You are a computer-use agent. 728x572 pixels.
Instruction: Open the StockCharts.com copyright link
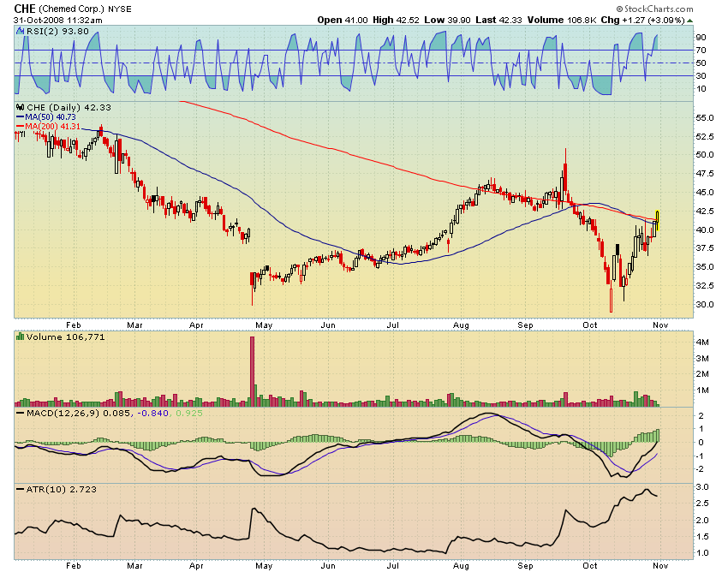click(654, 9)
